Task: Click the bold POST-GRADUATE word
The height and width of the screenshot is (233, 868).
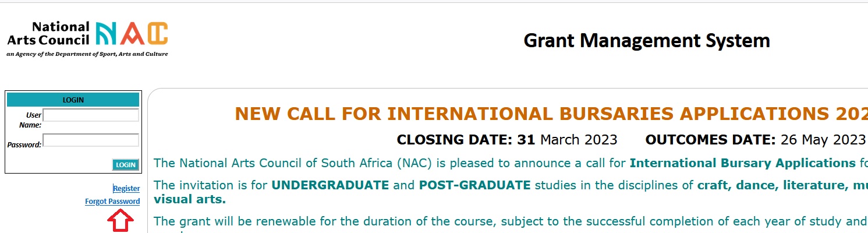Action: pyautogui.click(x=474, y=186)
